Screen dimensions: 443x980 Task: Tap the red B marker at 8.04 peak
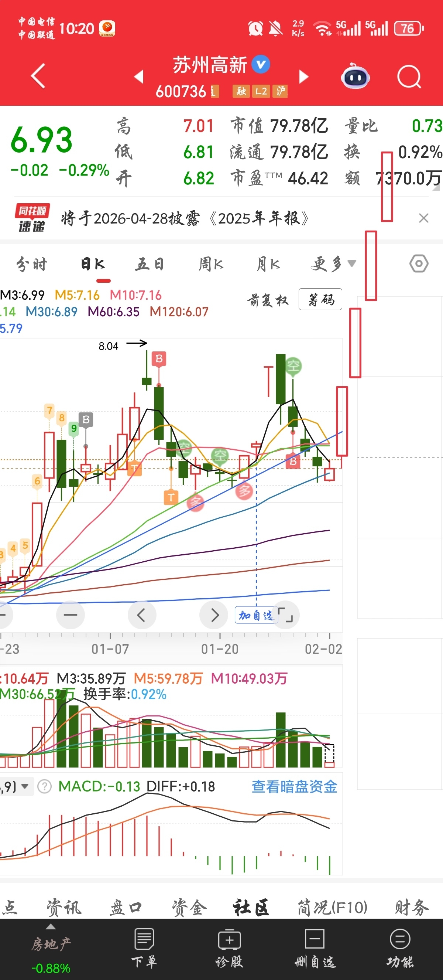[159, 359]
